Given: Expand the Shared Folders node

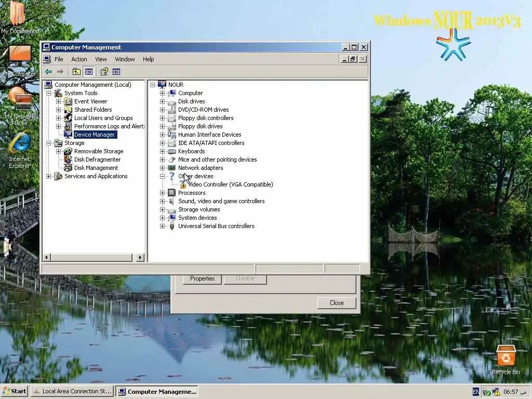Looking at the screenshot, I should point(58,110).
